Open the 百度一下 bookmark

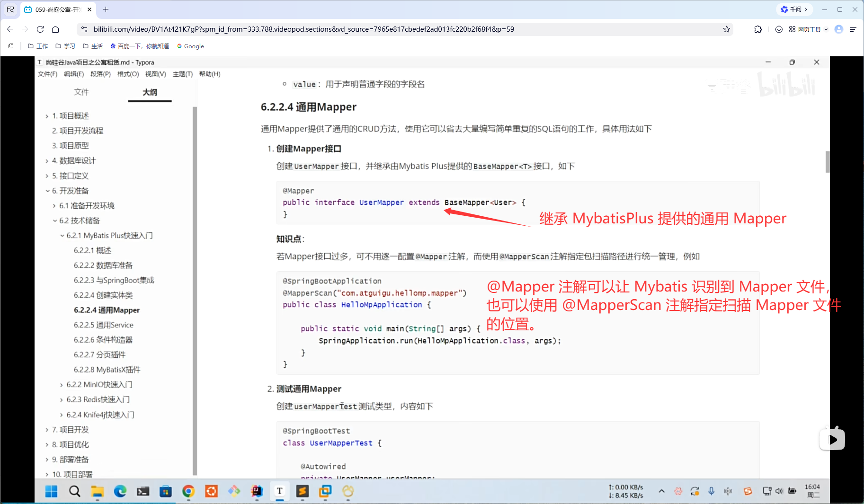tap(140, 46)
